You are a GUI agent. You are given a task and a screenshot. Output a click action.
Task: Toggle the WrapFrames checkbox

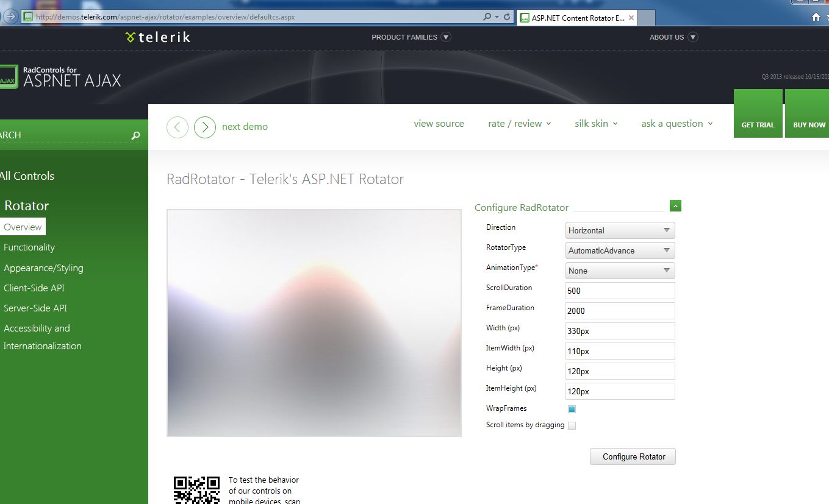tap(572, 409)
